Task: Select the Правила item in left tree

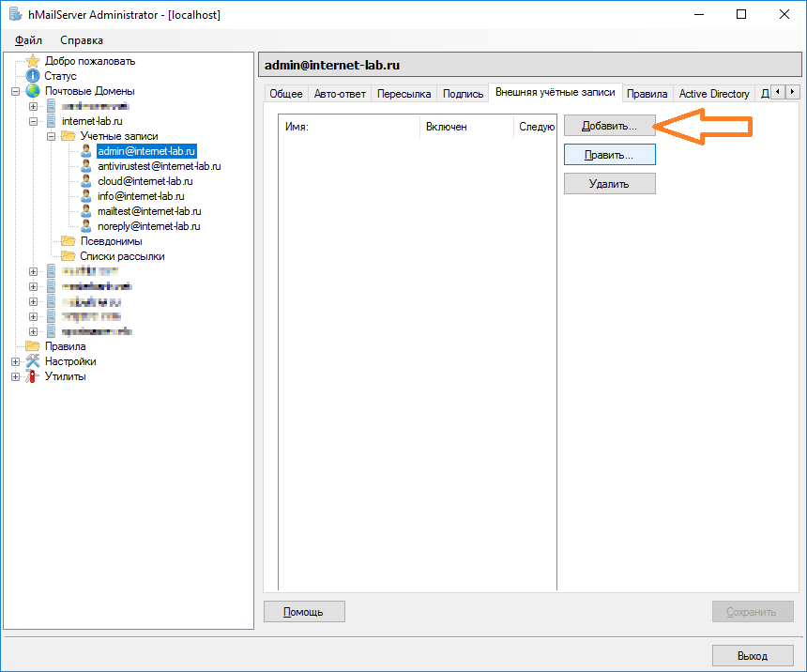Action: click(x=65, y=346)
